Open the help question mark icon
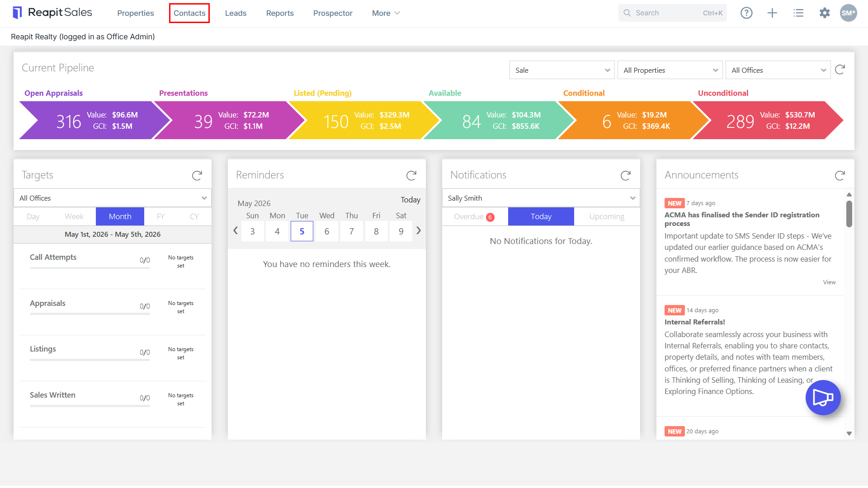 tap(746, 13)
